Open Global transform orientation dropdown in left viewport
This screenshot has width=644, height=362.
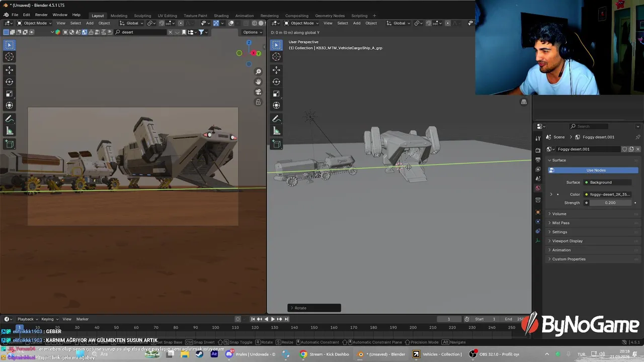click(132, 23)
